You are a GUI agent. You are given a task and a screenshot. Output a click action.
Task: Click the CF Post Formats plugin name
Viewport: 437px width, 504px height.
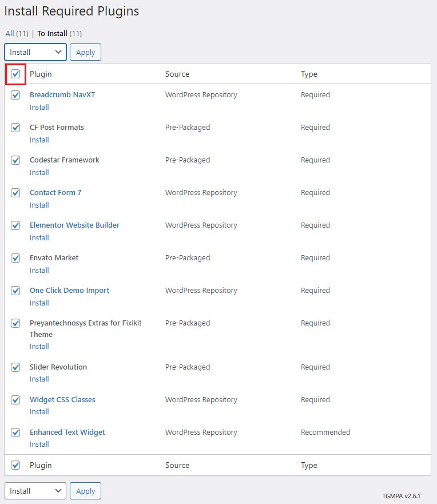(x=57, y=127)
